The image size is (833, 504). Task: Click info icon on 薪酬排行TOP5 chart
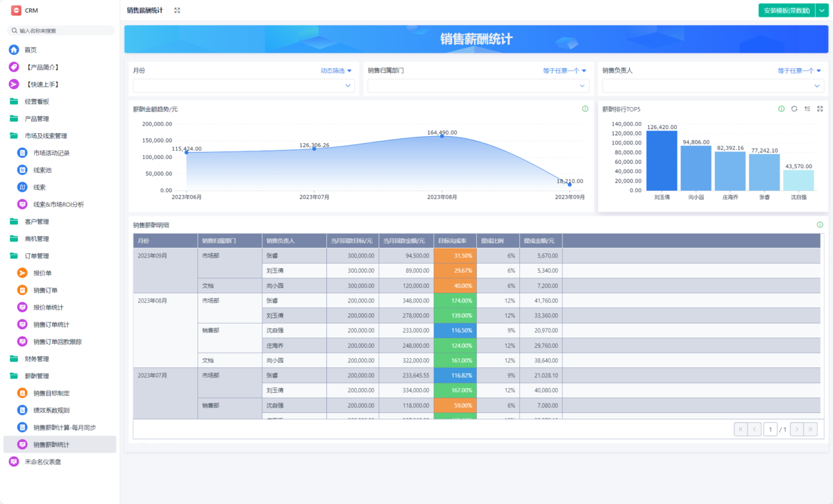click(x=782, y=109)
